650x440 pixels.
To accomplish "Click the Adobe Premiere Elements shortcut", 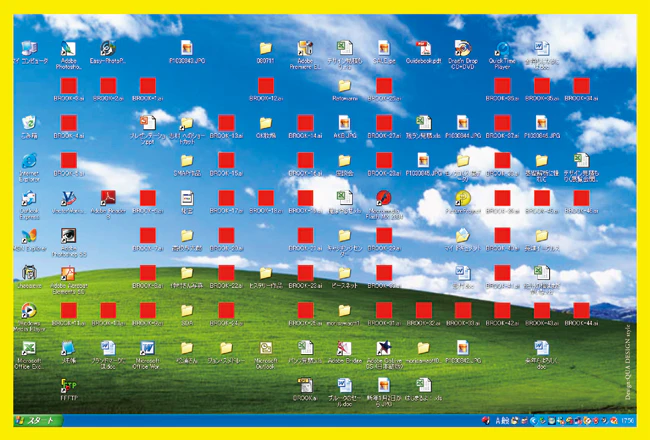I will coord(305,49).
